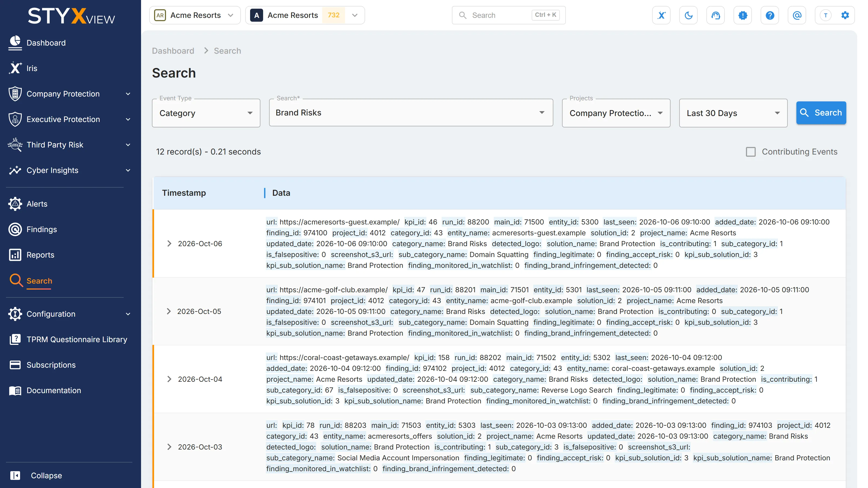Collapse the sidebar
This screenshot has height=488, width=868.
click(36, 476)
